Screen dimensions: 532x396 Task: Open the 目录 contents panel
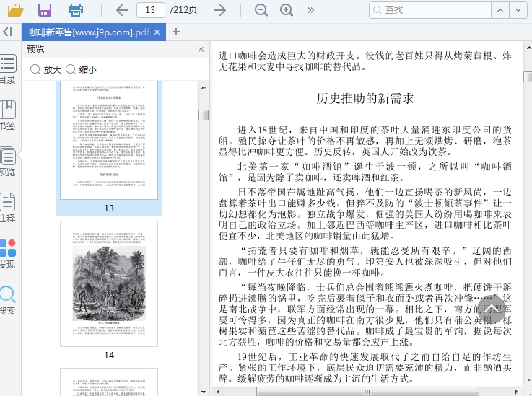click(7, 69)
